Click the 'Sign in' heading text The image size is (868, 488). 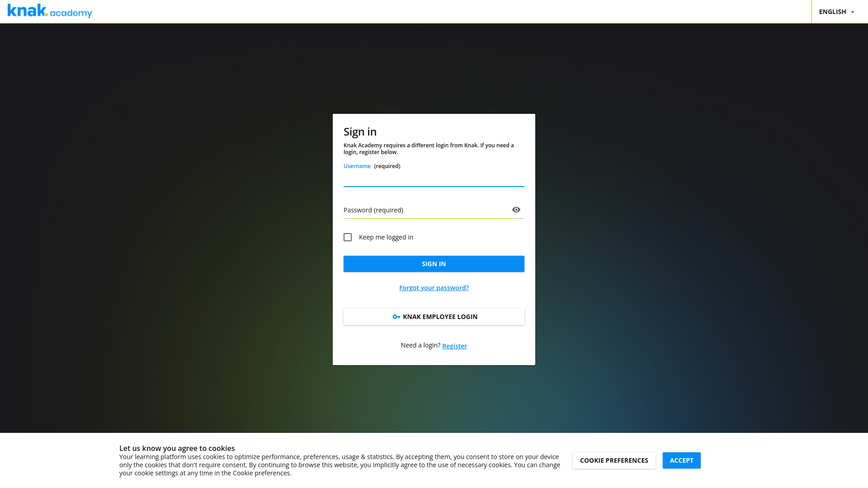pyautogui.click(x=360, y=131)
